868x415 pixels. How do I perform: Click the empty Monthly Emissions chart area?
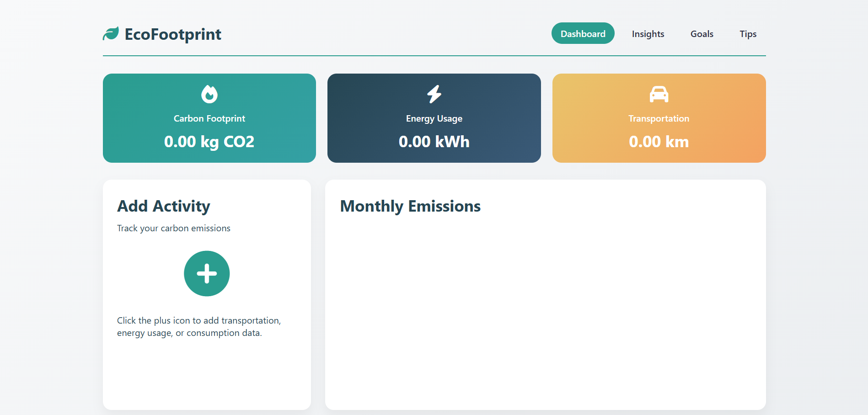tap(545, 311)
